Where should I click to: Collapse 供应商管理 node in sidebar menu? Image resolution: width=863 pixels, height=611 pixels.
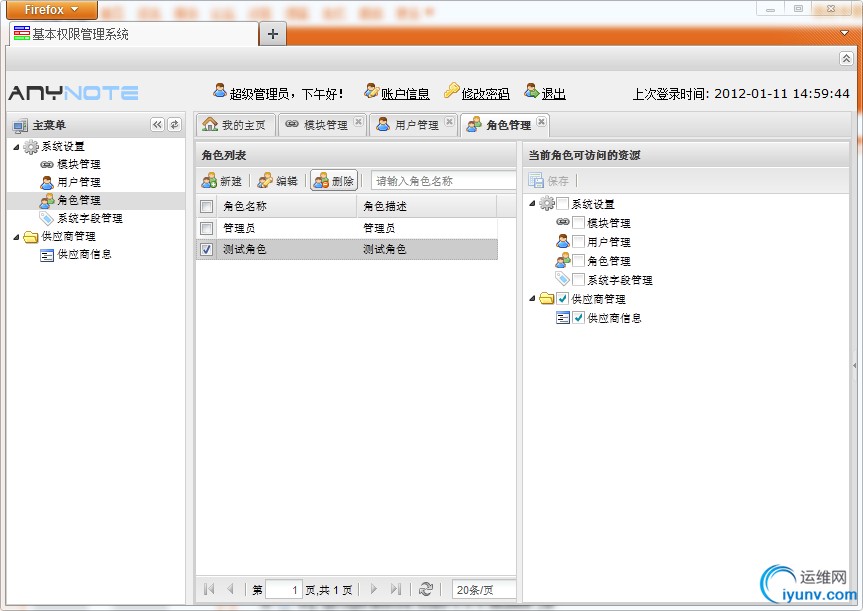coord(17,237)
